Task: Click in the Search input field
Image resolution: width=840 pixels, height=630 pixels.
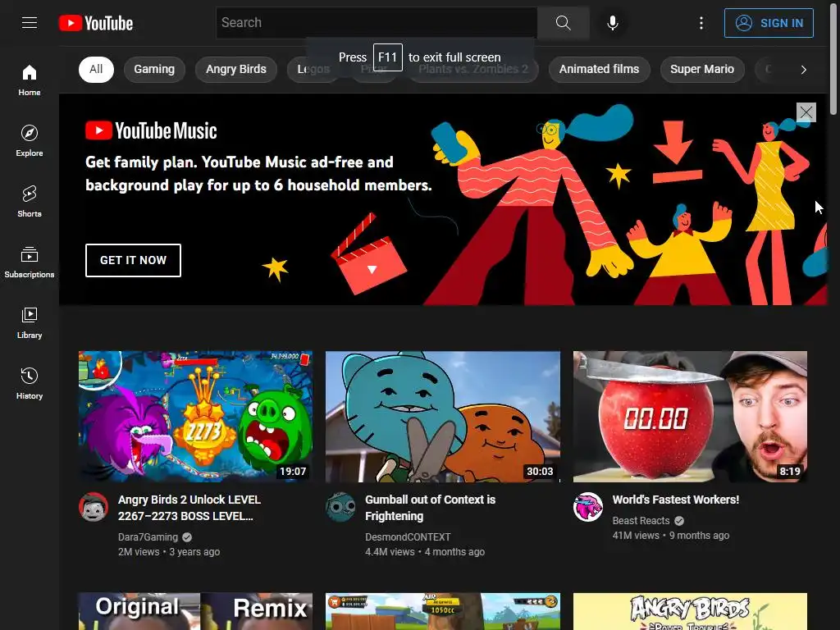Action: (x=377, y=22)
